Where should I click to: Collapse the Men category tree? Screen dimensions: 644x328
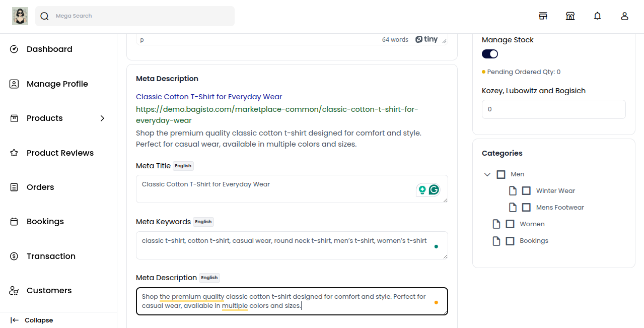point(487,174)
